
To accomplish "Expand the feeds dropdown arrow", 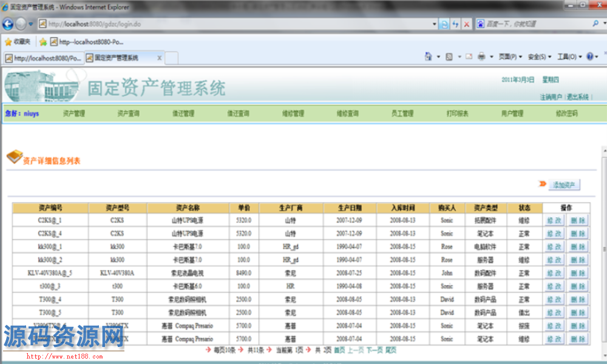I will pos(459,57).
